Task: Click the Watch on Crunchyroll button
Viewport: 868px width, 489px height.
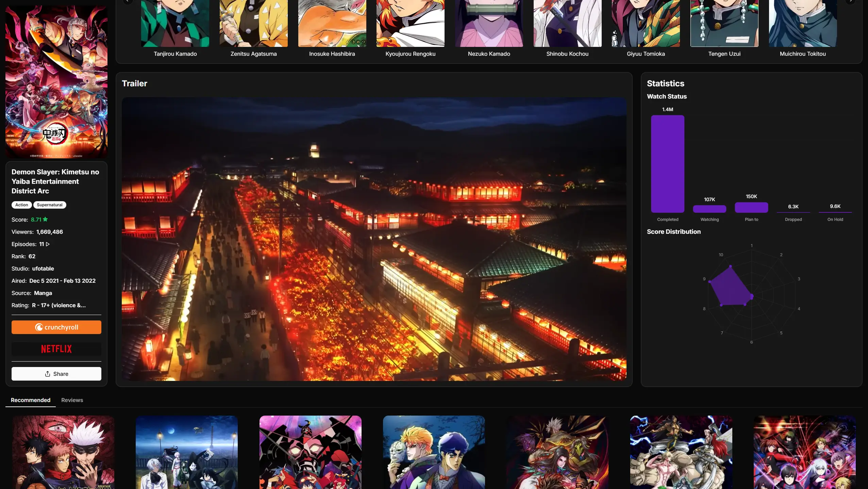Action: pos(56,327)
